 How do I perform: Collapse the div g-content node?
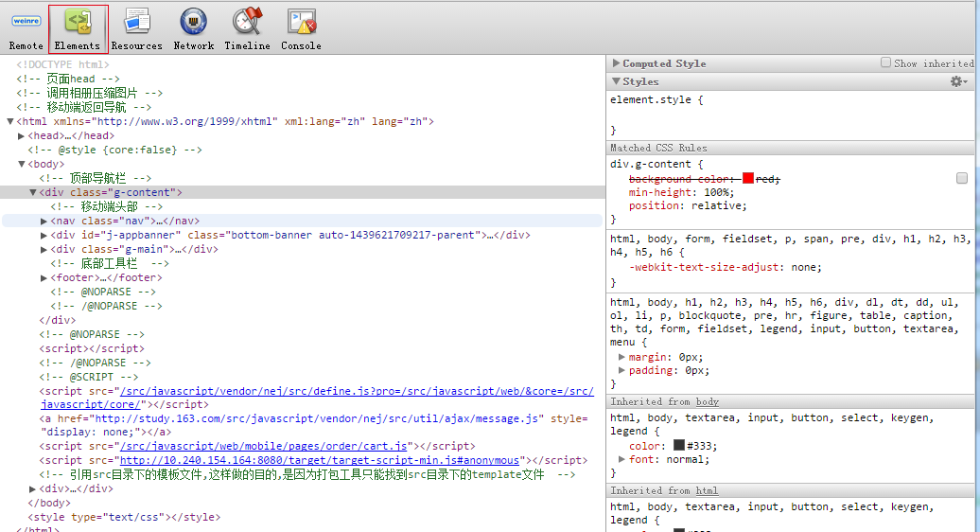coord(32,192)
